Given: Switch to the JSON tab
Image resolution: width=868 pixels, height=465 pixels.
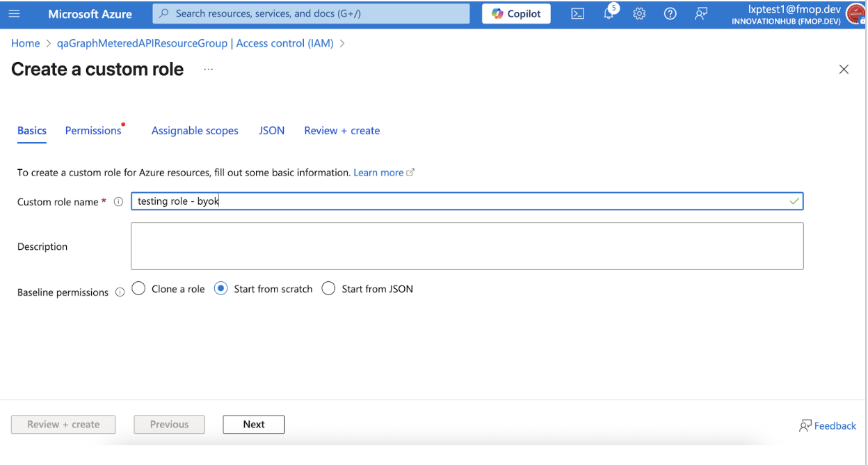Looking at the screenshot, I should [271, 131].
